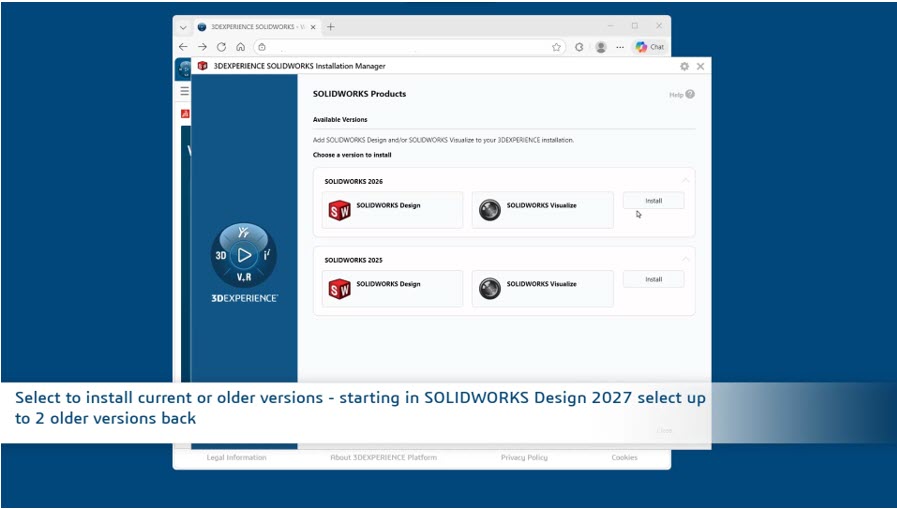Install SOLIDWORKS 2025

(653, 280)
